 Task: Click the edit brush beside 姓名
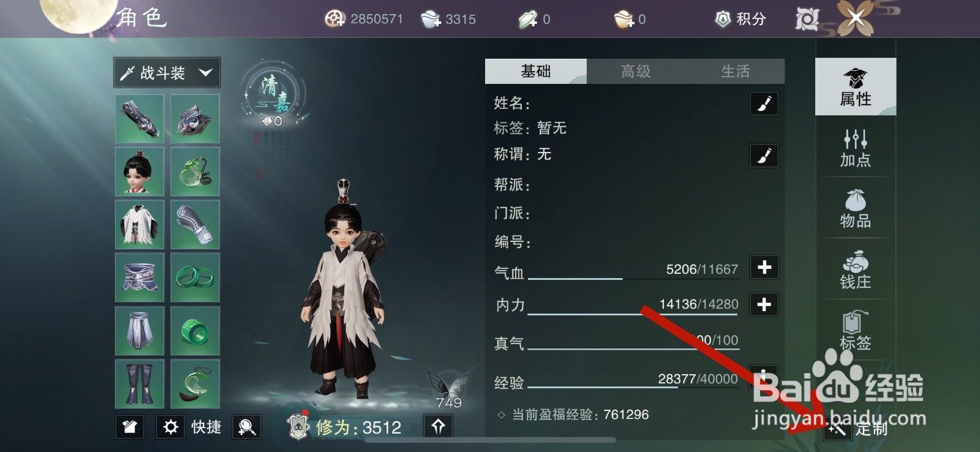[x=764, y=104]
